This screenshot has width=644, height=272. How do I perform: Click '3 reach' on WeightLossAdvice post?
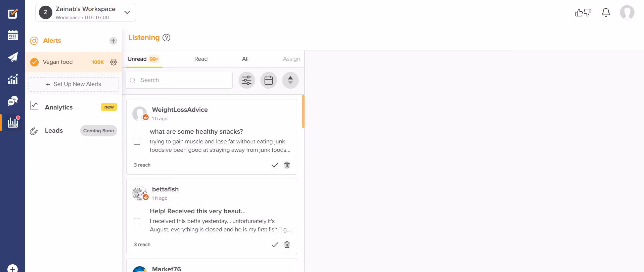point(142,165)
